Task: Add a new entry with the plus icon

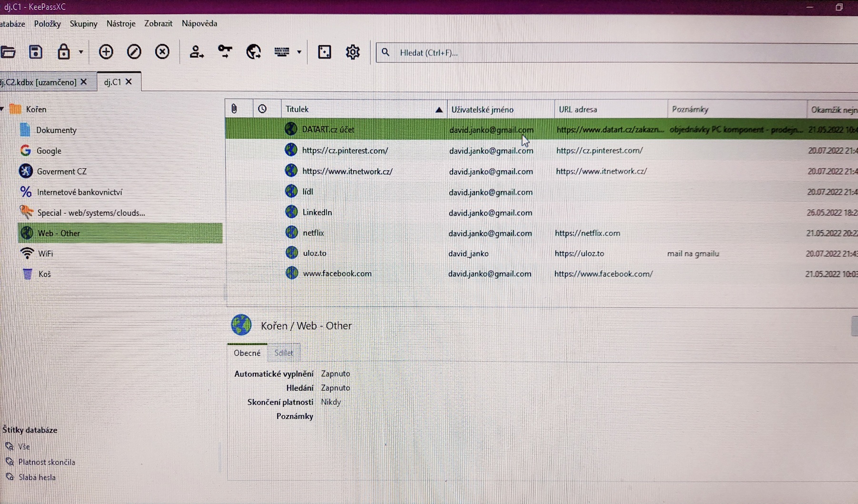Action: 106,51
